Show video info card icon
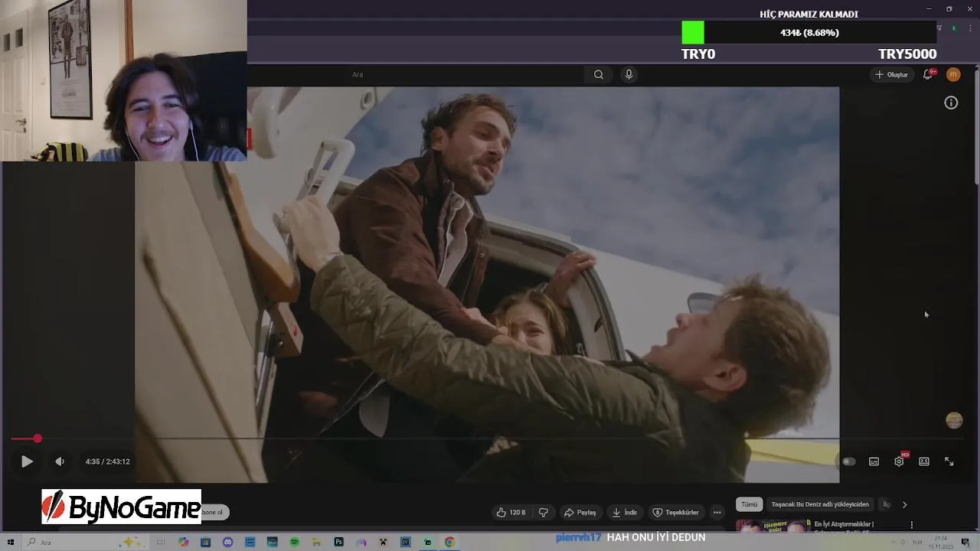980x551 pixels. 951,103
